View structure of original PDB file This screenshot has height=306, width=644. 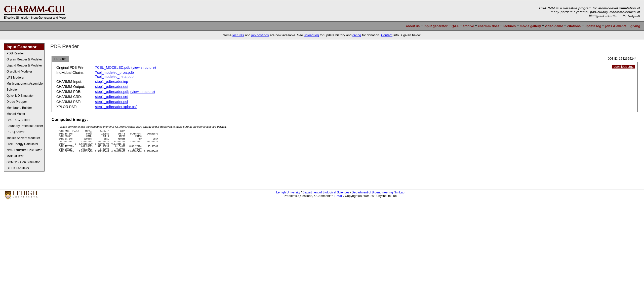point(144,67)
